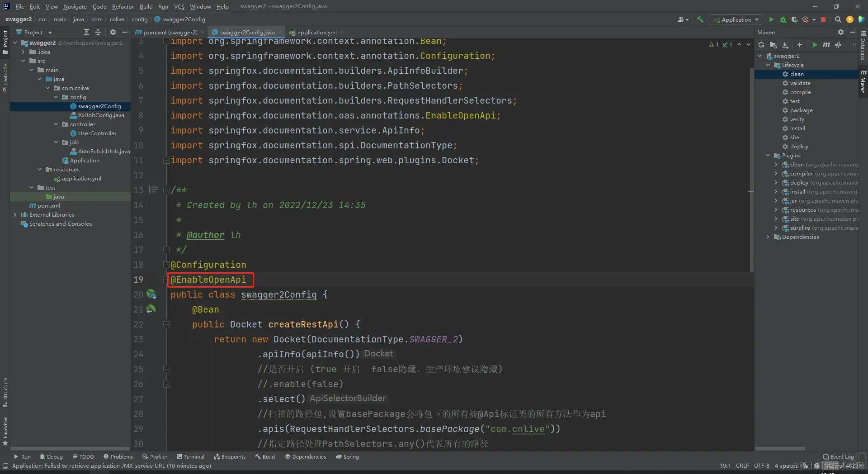Screen dimensions: 868x474
Task: Click the editor vertical scrollbar
Action: 751,171
